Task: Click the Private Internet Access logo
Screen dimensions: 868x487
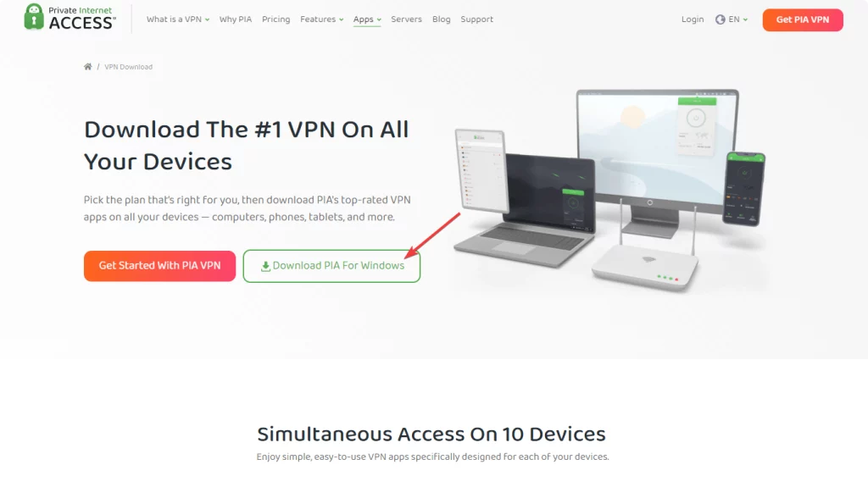Action: point(70,17)
